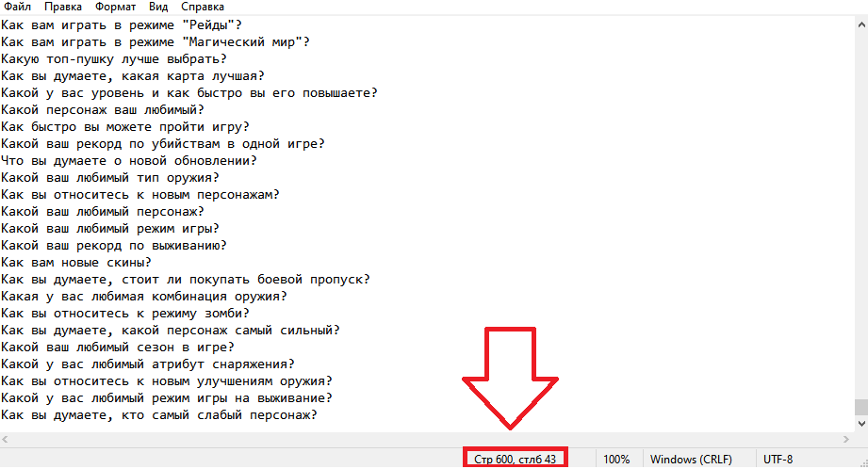The width and height of the screenshot is (868, 469).
Task: Click line about новым улучшениям оружия
Action: pos(167,381)
